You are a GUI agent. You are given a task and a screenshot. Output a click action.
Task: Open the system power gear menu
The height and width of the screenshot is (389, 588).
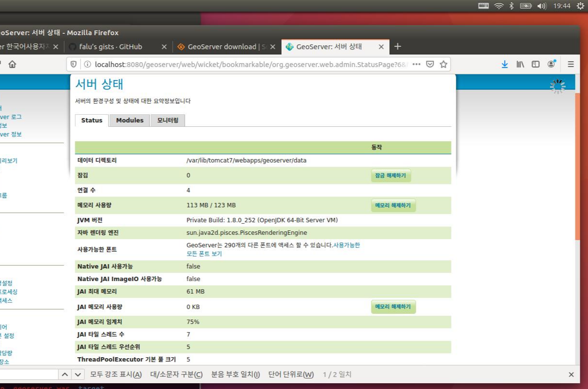click(580, 6)
